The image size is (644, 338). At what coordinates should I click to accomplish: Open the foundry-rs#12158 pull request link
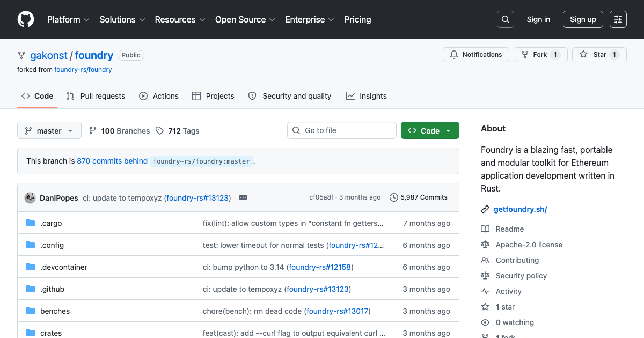click(x=320, y=267)
